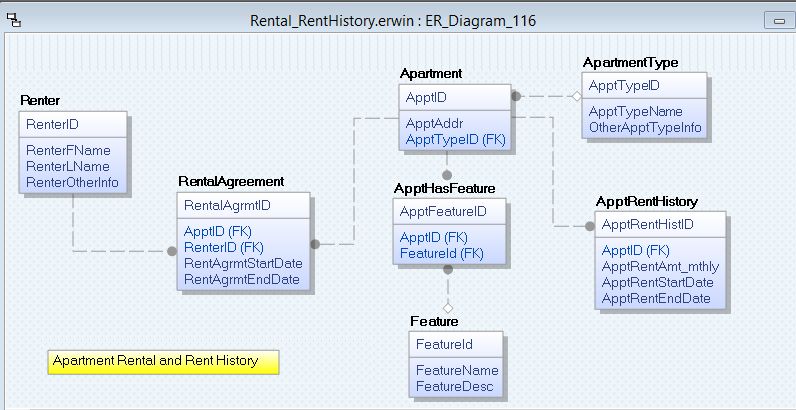Select FeatureId (FK) in ApptHasFeature
This screenshot has height=410, width=796.
(x=441, y=254)
